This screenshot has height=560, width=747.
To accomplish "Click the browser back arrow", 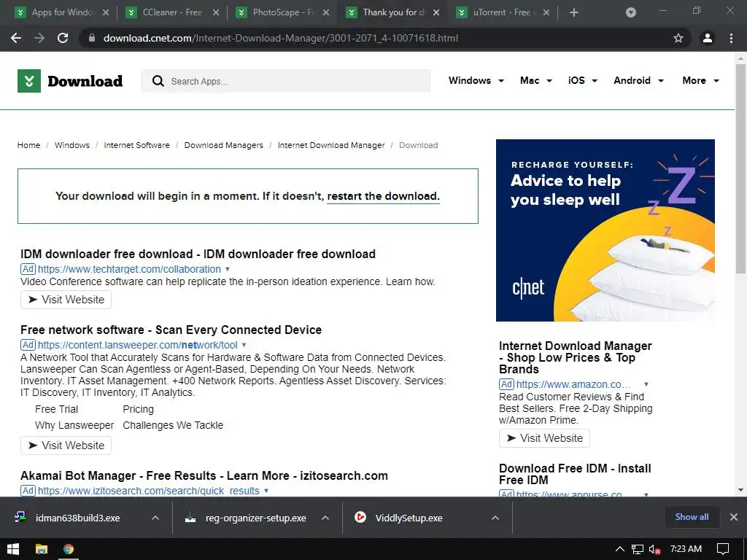I will click(16, 38).
